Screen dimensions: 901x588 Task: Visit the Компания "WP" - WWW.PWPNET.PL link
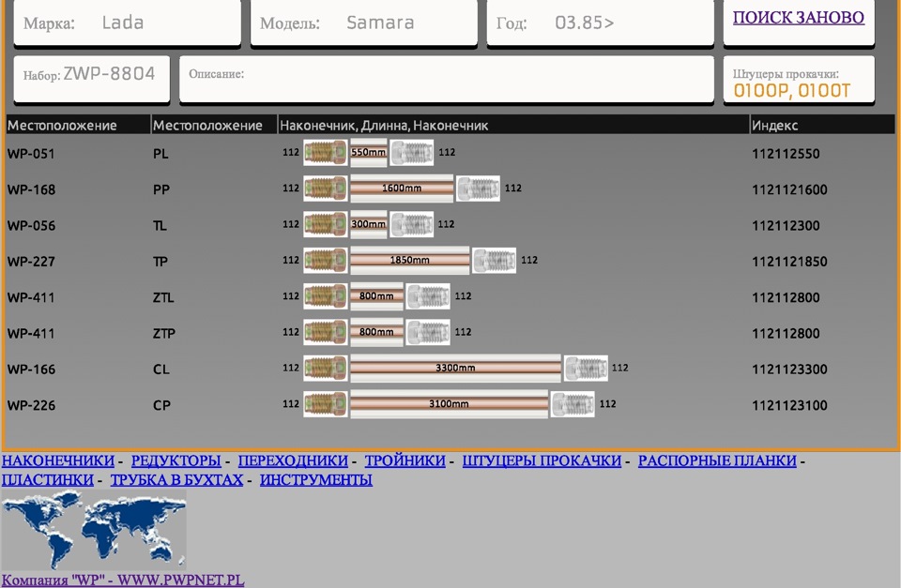pyautogui.click(x=123, y=580)
